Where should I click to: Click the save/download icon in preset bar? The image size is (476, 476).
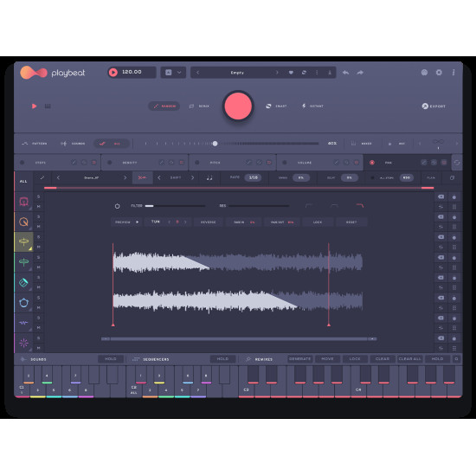330,73
